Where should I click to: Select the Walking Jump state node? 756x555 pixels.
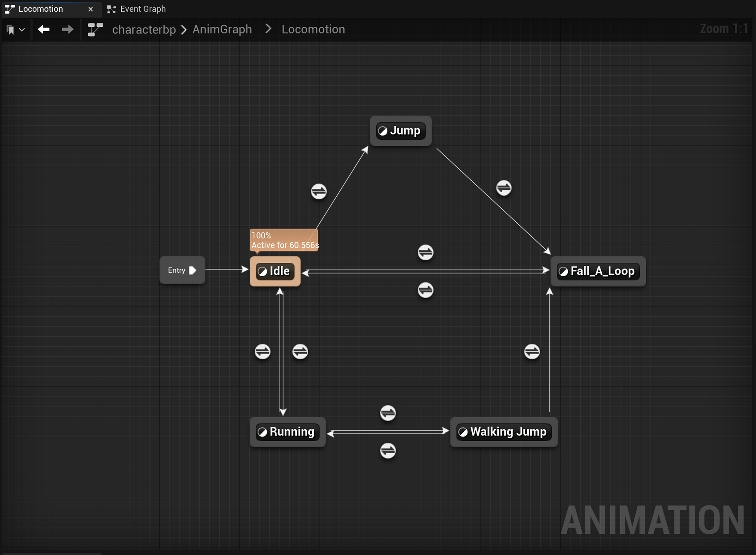(504, 432)
